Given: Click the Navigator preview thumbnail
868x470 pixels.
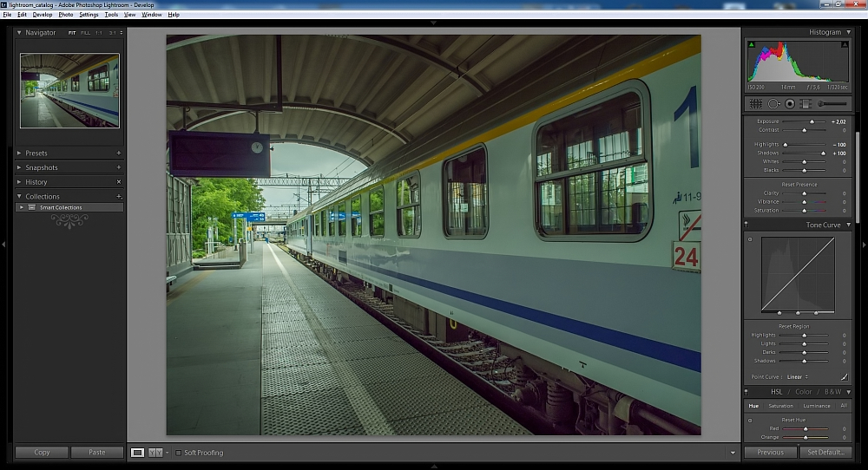Looking at the screenshot, I should [69, 90].
